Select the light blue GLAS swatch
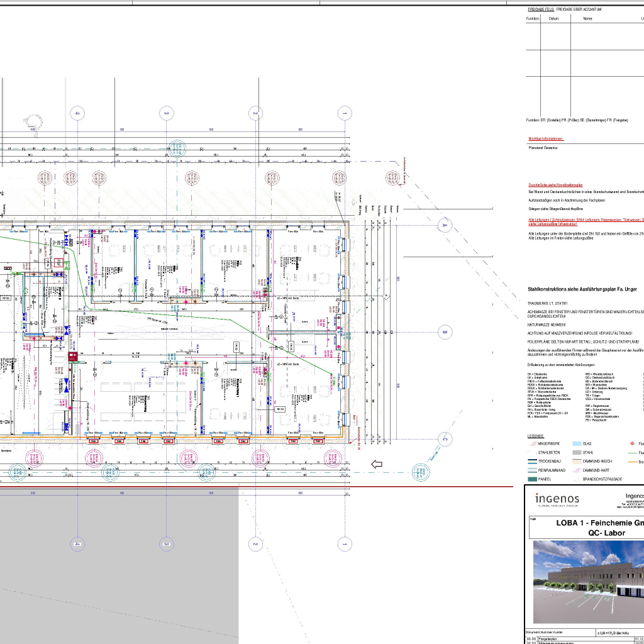The height and width of the screenshot is (644, 644). pyautogui.click(x=576, y=443)
